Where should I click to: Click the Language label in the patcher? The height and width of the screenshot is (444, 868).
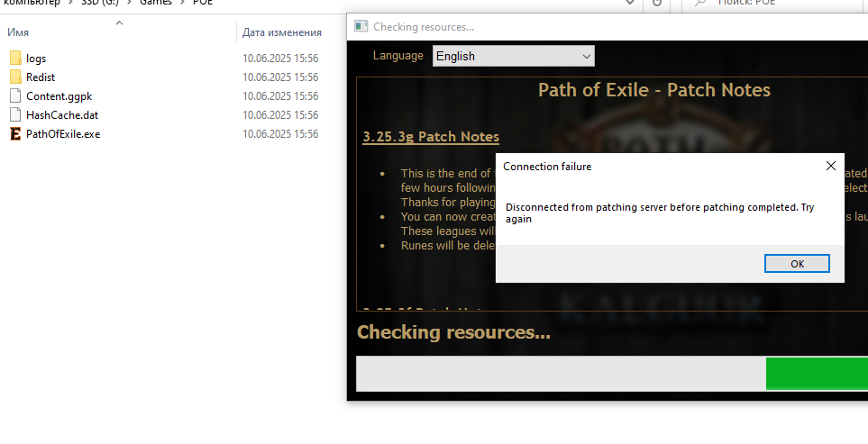click(x=398, y=55)
